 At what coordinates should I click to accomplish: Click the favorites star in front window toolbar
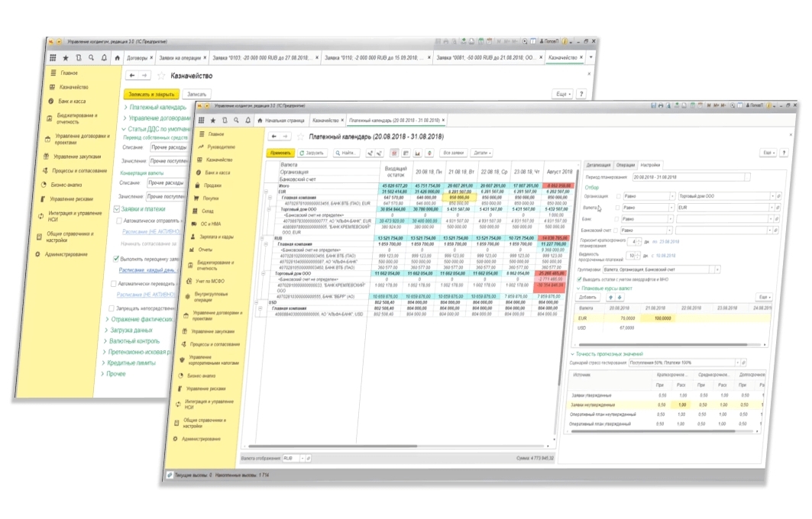click(x=213, y=121)
